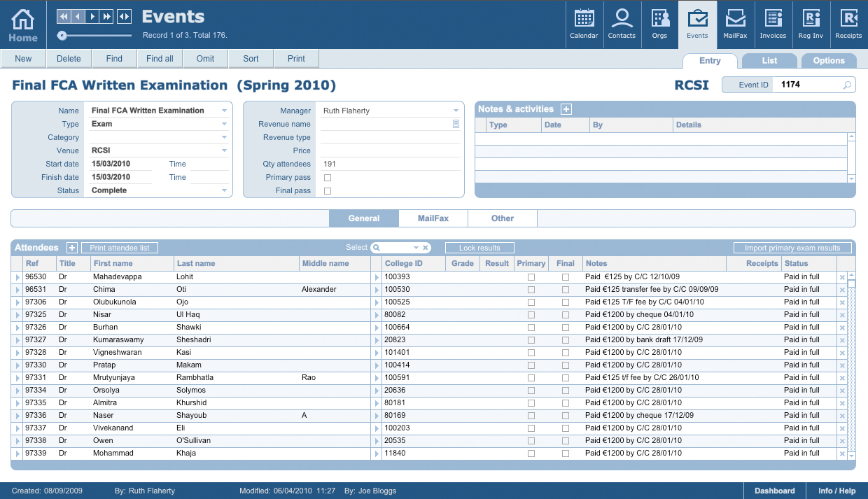The height and width of the screenshot is (499, 868).
Task: Go to the previous record
Action: click(78, 16)
